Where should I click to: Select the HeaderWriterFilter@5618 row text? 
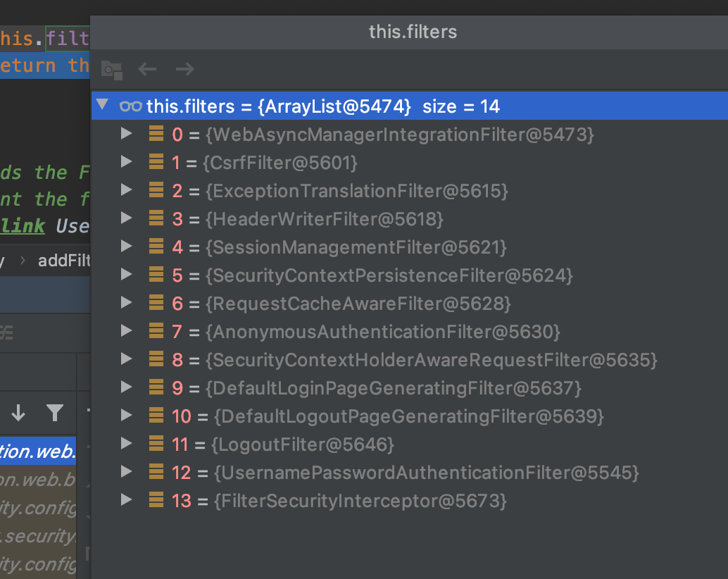tap(325, 219)
